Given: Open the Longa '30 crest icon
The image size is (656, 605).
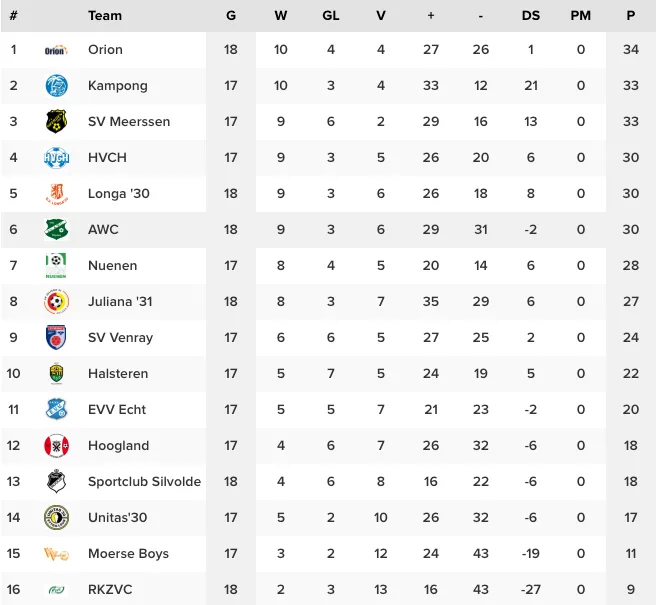Looking at the screenshot, I should tap(56, 194).
